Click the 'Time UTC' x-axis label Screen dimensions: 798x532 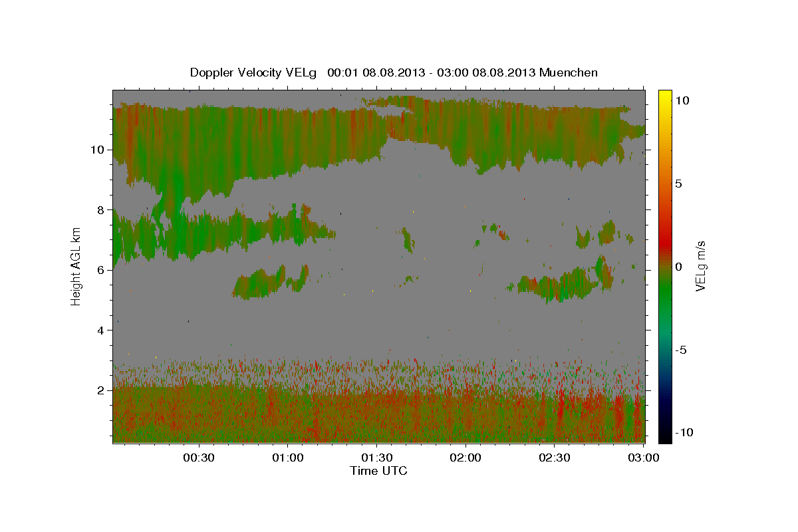[x=378, y=471]
